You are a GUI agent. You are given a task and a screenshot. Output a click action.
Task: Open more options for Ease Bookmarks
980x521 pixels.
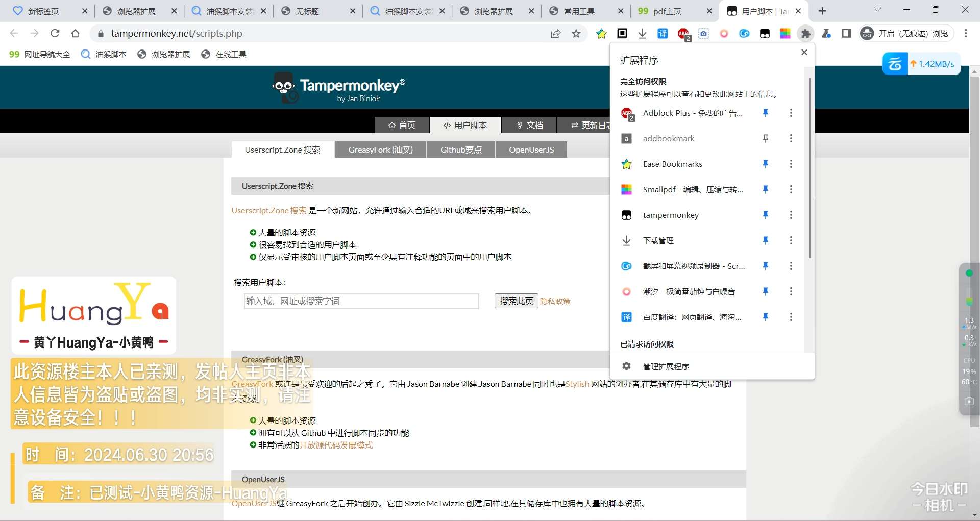click(x=791, y=164)
